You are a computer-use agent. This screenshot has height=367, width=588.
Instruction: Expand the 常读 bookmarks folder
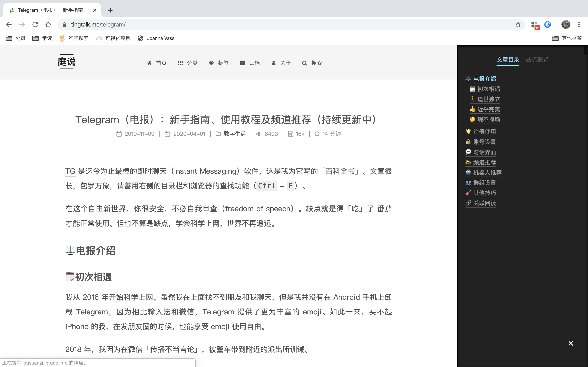pos(42,38)
